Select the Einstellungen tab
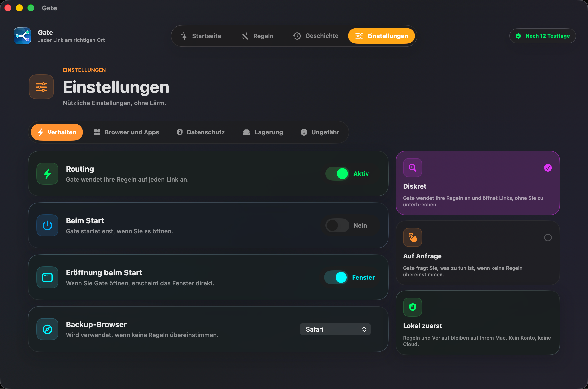 pyautogui.click(x=381, y=36)
